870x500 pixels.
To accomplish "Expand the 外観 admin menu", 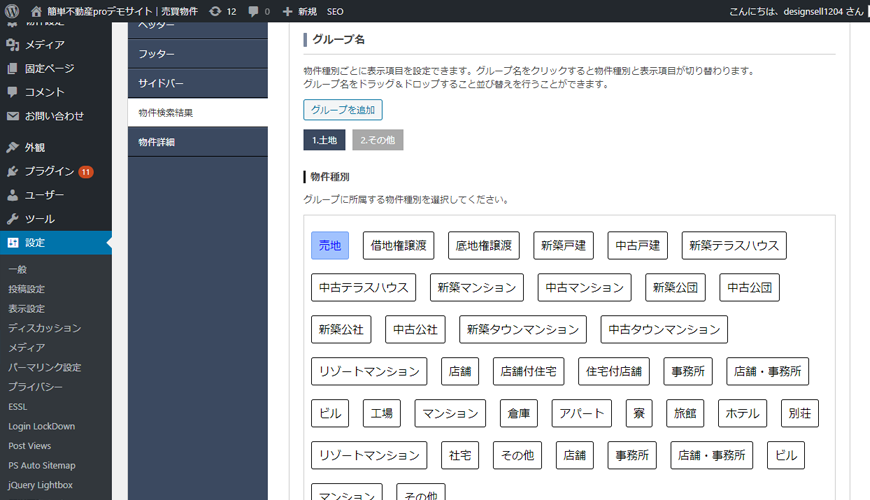I will pos(35,147).
